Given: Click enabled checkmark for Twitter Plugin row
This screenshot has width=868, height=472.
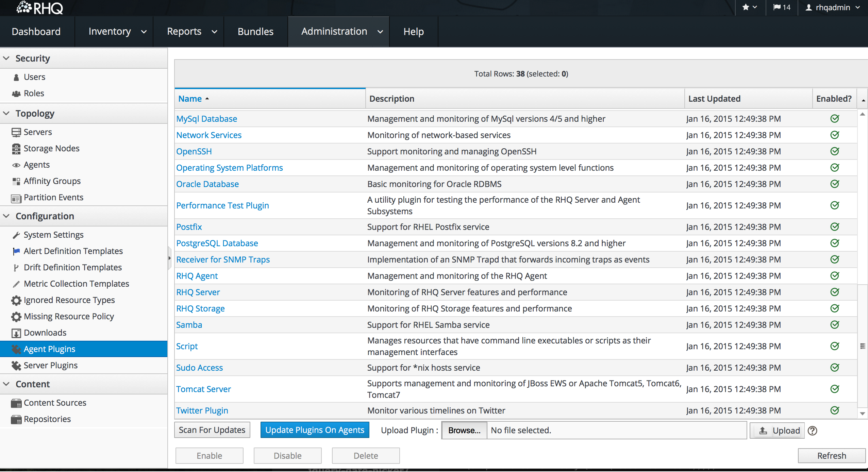Looking at the screenshot, I should tap(835, 410).
